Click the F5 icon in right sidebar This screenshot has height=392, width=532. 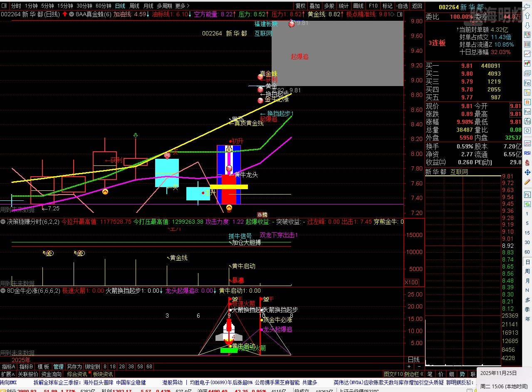coord(527,195)
